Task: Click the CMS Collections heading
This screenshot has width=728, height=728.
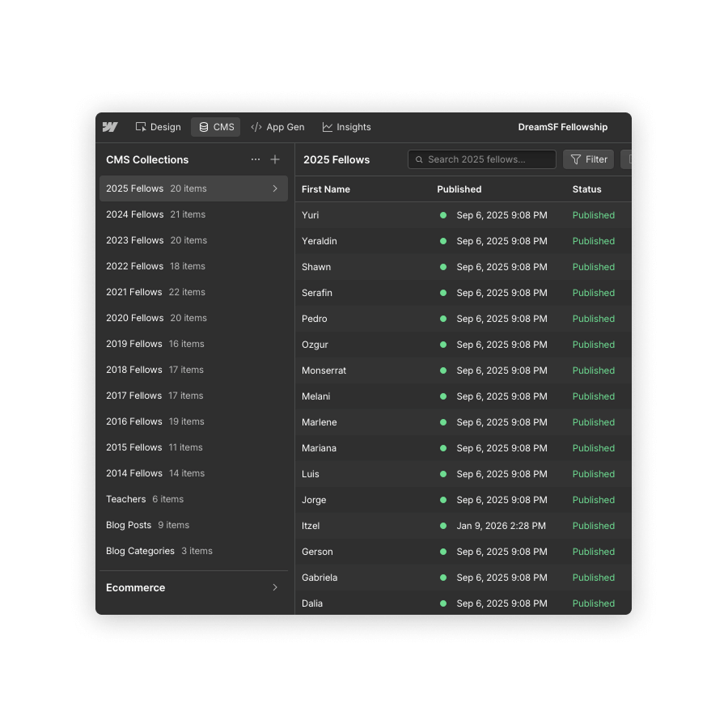Action: (x=147, y=159)
